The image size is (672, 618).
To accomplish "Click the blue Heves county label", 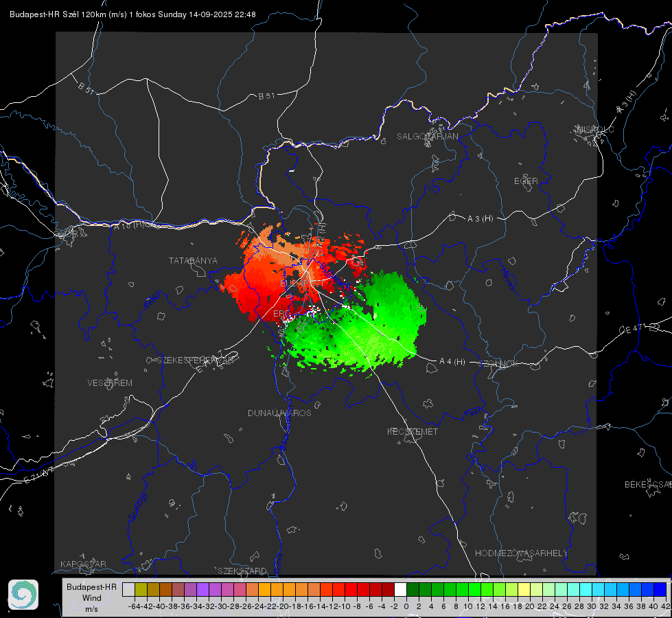I will pyautogui.click(x=507, y=279).
